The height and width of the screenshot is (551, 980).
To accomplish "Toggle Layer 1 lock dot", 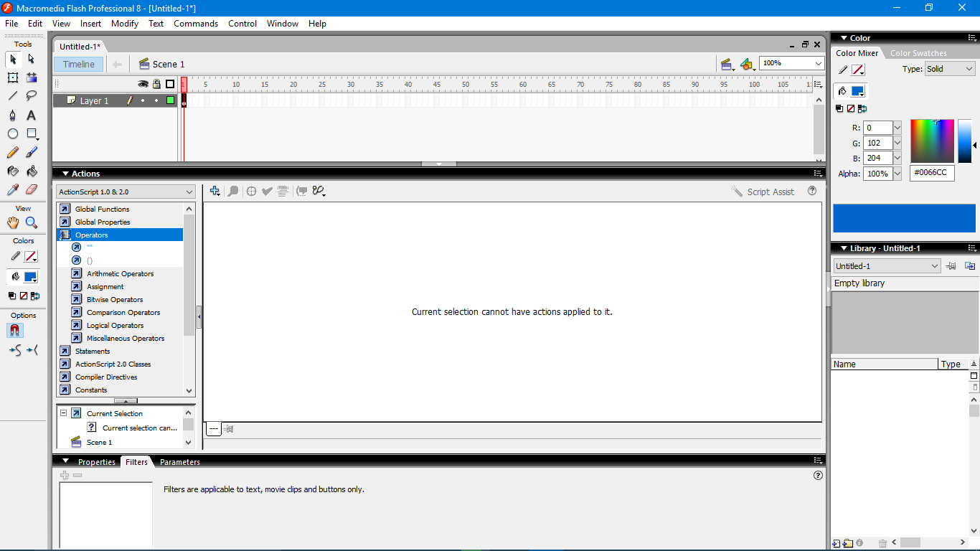I will [156, 100].
